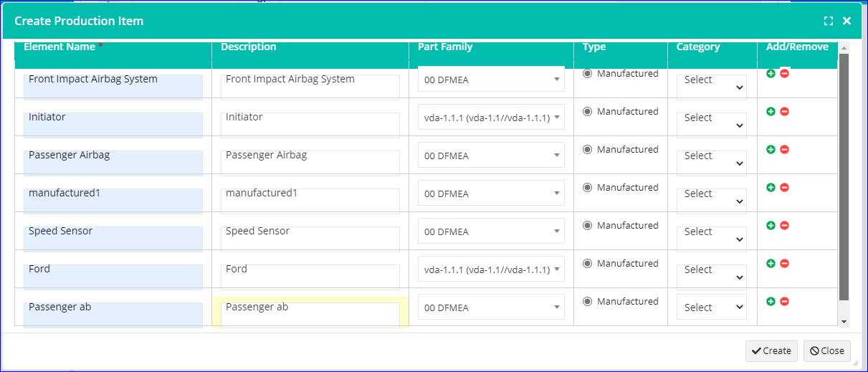Add a row below Passenger ab
Image resolution: width=868 pixels, height=372 pixels.
click(x=771, y=302)
